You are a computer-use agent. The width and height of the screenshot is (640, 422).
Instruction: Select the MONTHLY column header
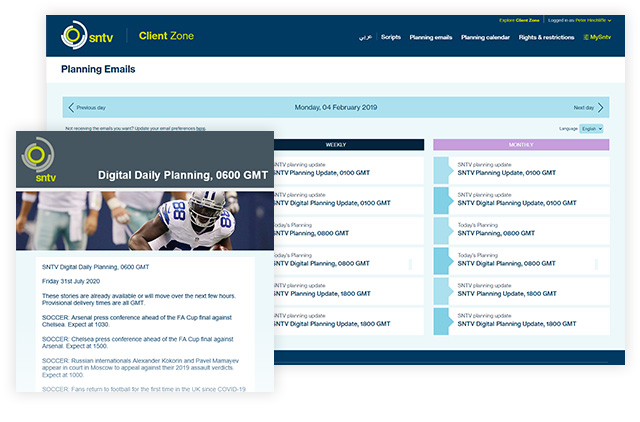click(x=520, y=145)
